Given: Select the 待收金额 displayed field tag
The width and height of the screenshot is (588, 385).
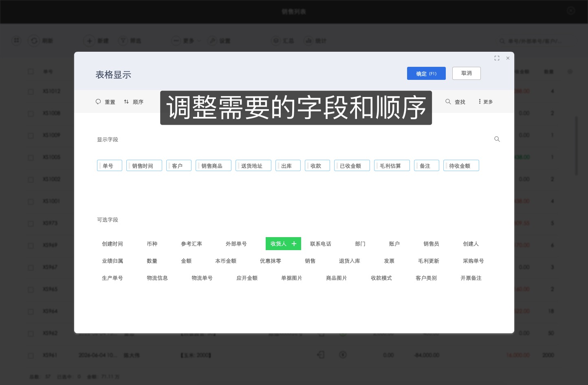Looking at the screenshot, I should [461, 166].
